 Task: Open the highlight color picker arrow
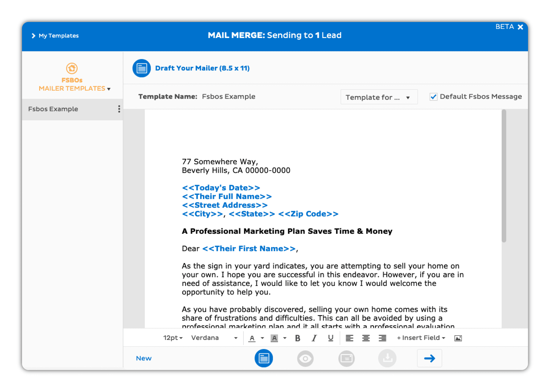click(285, 338)
